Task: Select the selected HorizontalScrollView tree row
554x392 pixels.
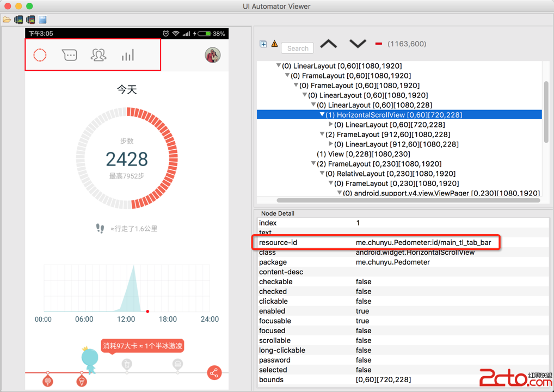Action: (x=399, y=114)
